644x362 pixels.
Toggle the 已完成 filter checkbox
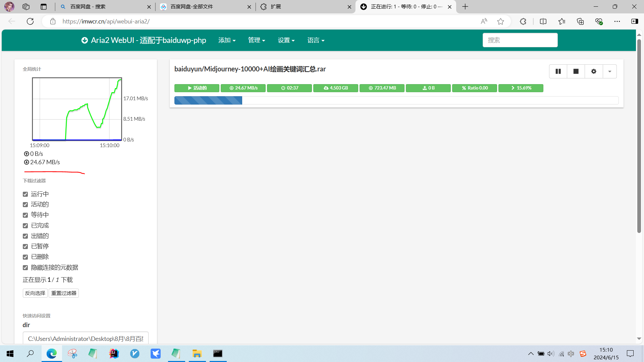[25, 226]
